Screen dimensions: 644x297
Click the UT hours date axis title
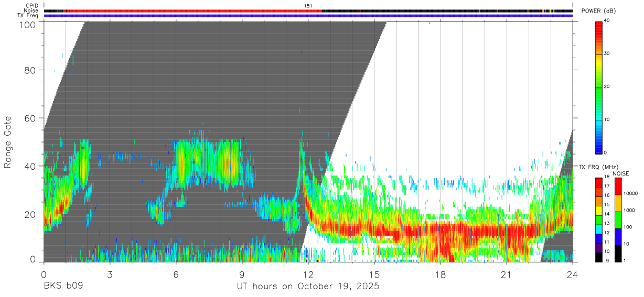click(x=307, y=287)
